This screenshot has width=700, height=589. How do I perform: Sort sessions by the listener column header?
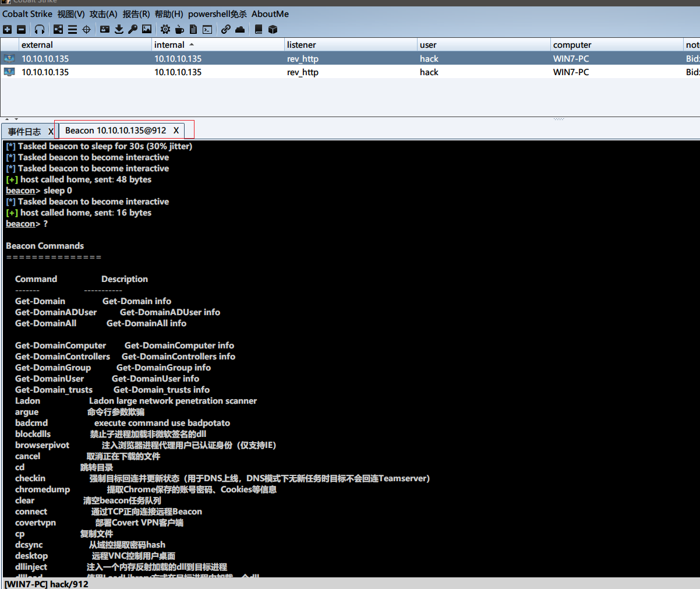(351, 45)
